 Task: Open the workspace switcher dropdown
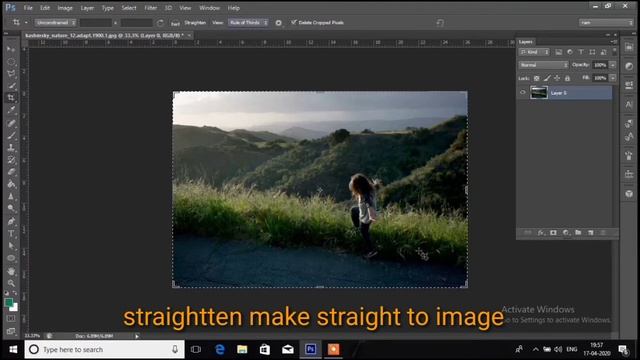606,23
